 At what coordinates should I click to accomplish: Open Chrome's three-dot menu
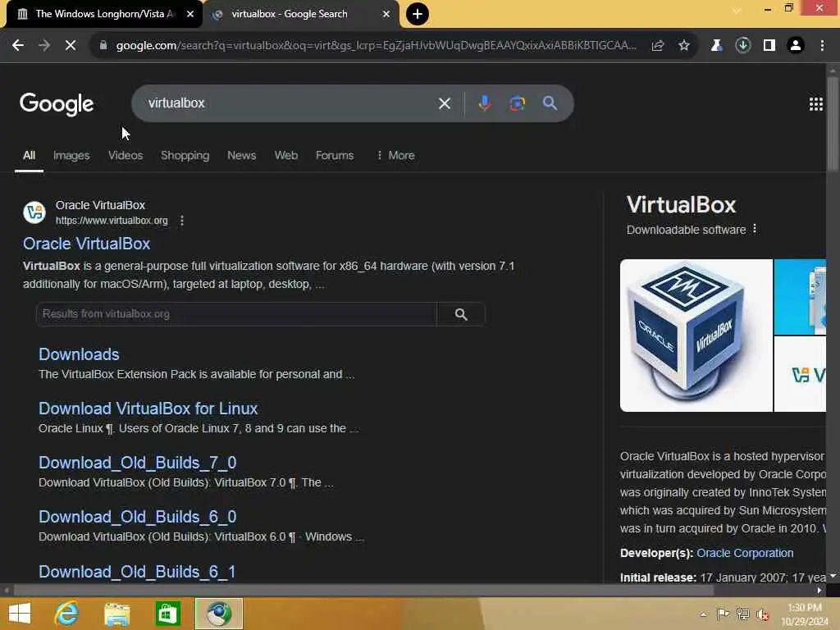point(822,46)
